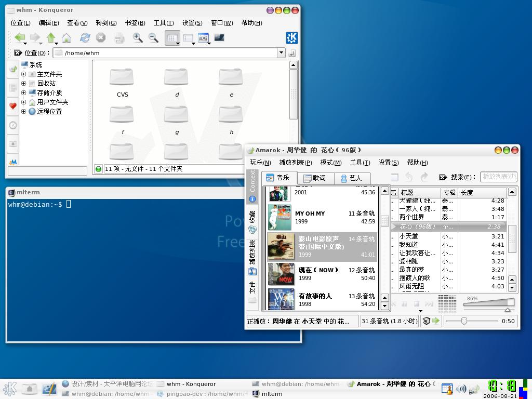Open the 播放列表(P) menu in Amarok
The width and height of the screenshot is (532, 399).
pos(296,163)
